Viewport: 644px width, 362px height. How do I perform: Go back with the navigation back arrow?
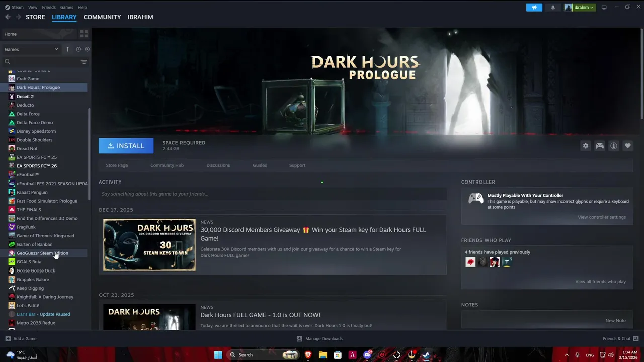[8, 17]
